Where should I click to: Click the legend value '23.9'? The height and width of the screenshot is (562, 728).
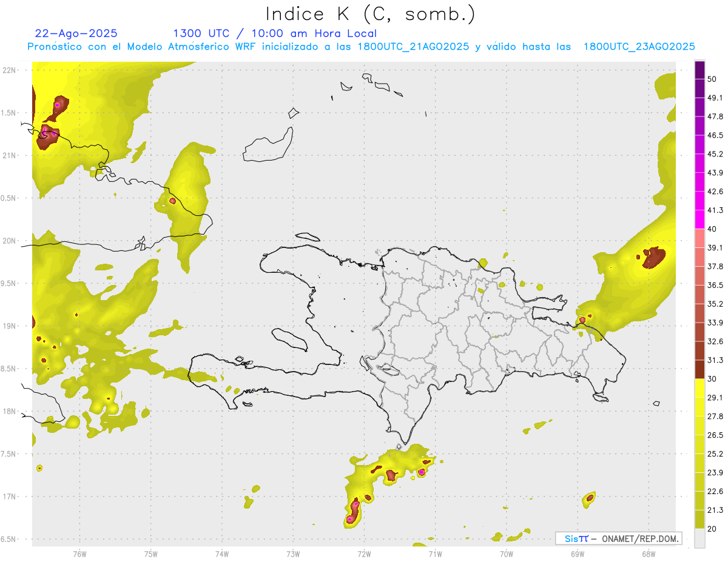point(715,472)
